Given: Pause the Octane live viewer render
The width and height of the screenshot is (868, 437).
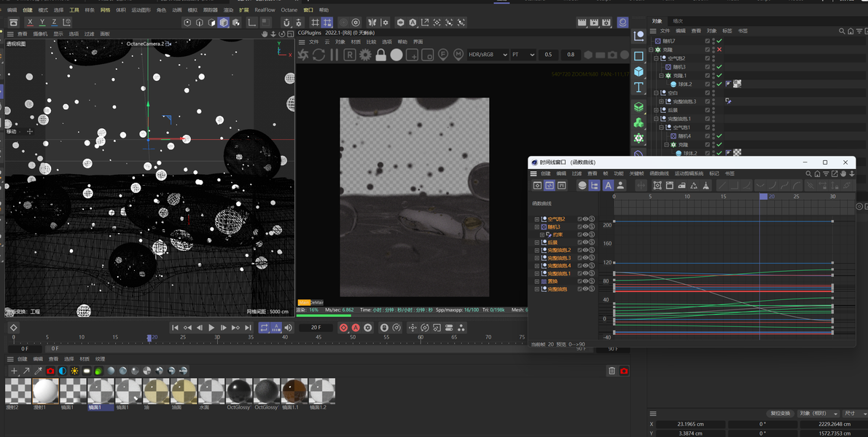Looking at the screenshot, I should (x=335, y=55).
